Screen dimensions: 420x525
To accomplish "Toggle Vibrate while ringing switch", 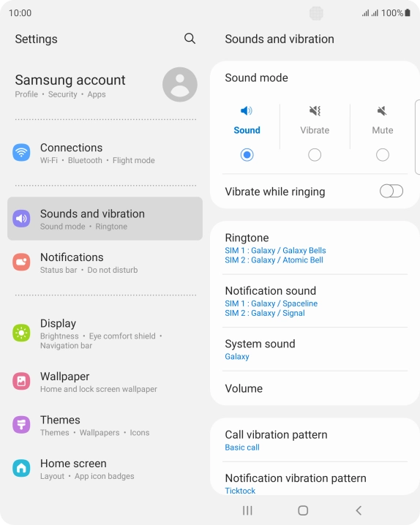I will pyautogui.click(x=391, y=192).
